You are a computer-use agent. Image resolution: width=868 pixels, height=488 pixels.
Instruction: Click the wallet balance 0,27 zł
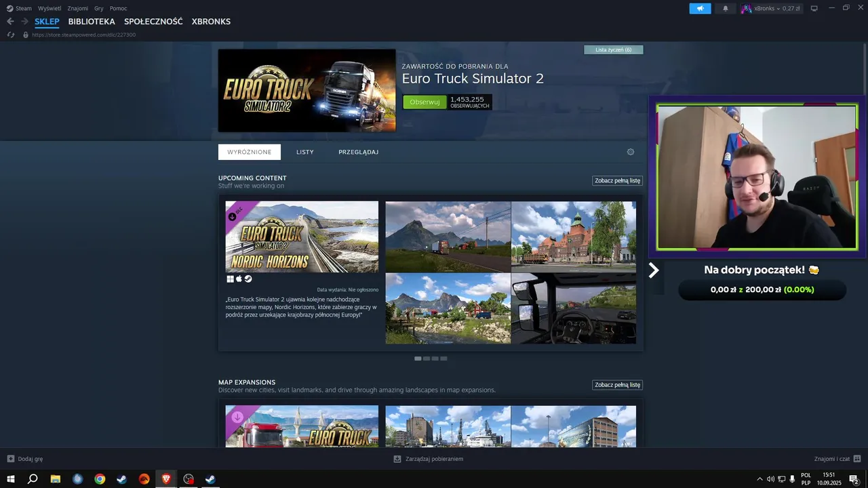coord(791,8)
